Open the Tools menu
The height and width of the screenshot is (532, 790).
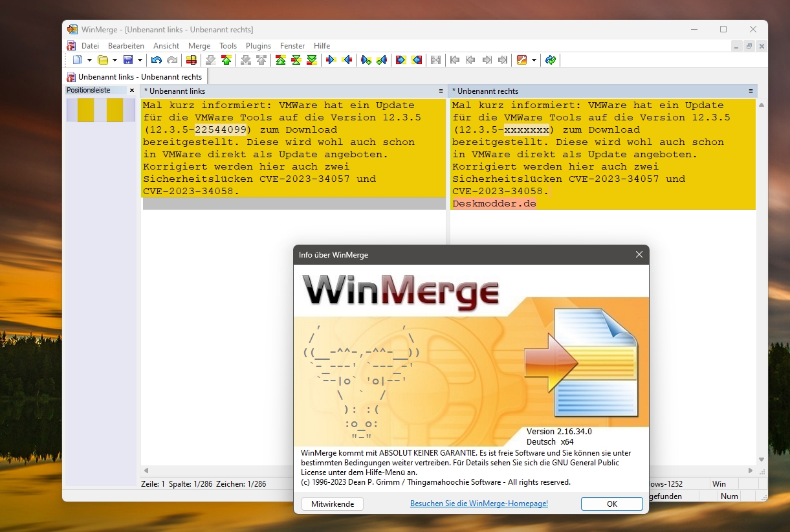click(228, 46)
